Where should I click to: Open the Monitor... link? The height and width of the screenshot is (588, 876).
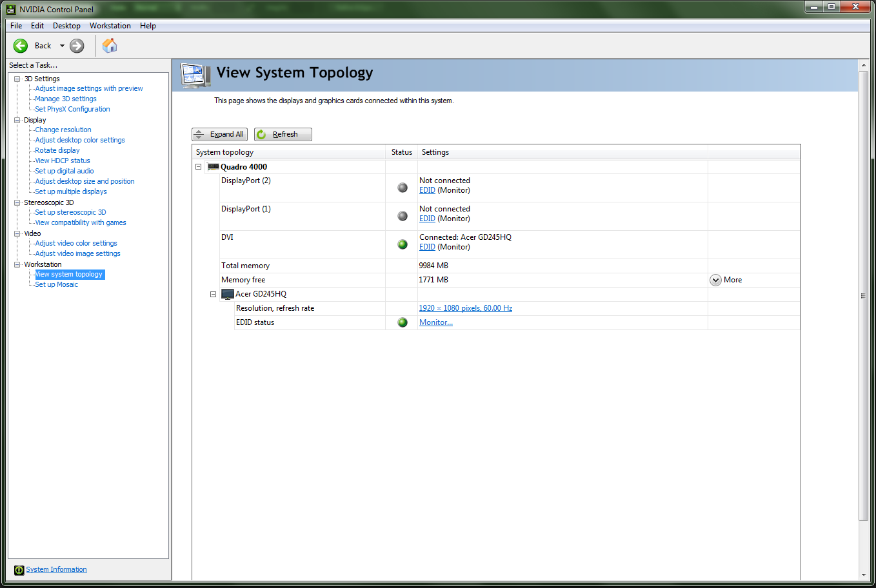pos(436,322)
